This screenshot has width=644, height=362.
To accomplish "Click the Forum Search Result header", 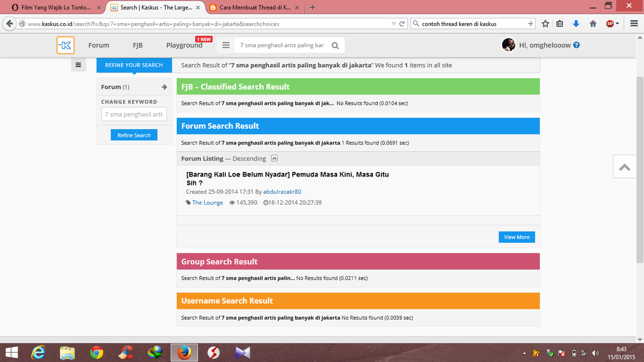I will (x=358, y=126).
